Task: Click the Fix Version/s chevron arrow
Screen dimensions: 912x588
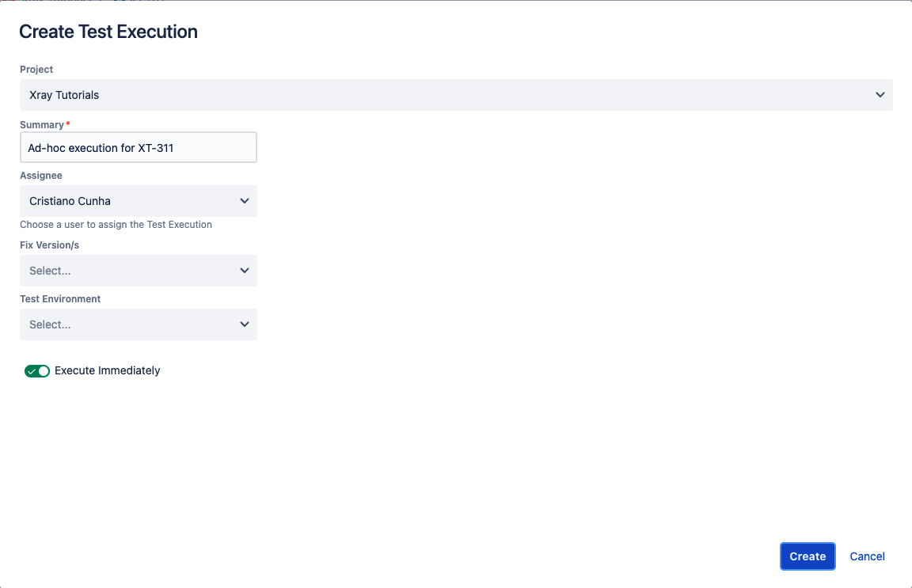Action: [x=245, y=271]
